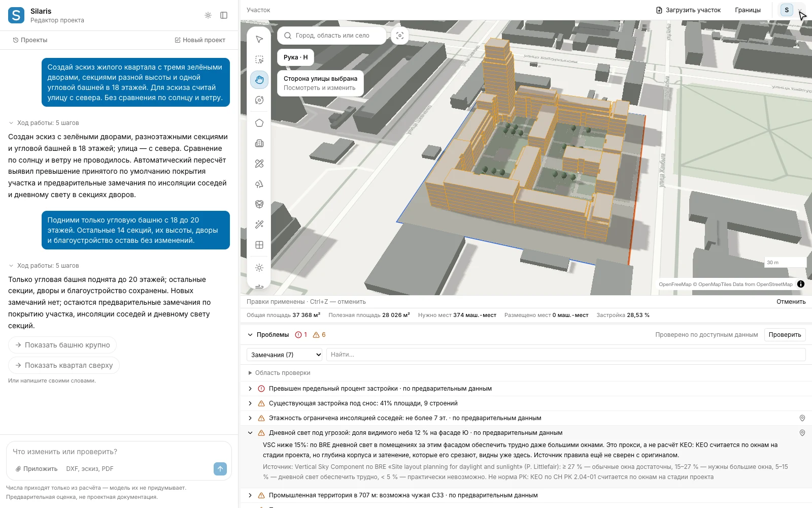
Task: Open the Границы menu item
Action: pos(748,10)
